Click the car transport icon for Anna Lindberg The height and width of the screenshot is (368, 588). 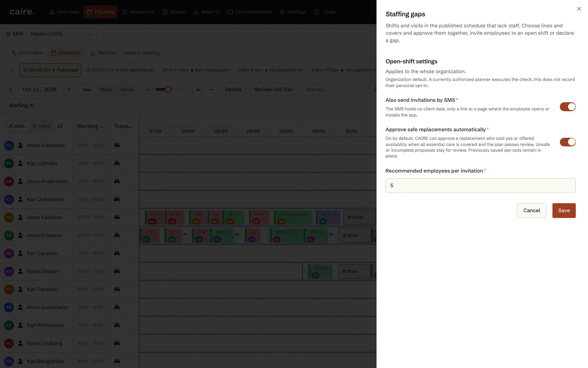[x=117, y=343]
